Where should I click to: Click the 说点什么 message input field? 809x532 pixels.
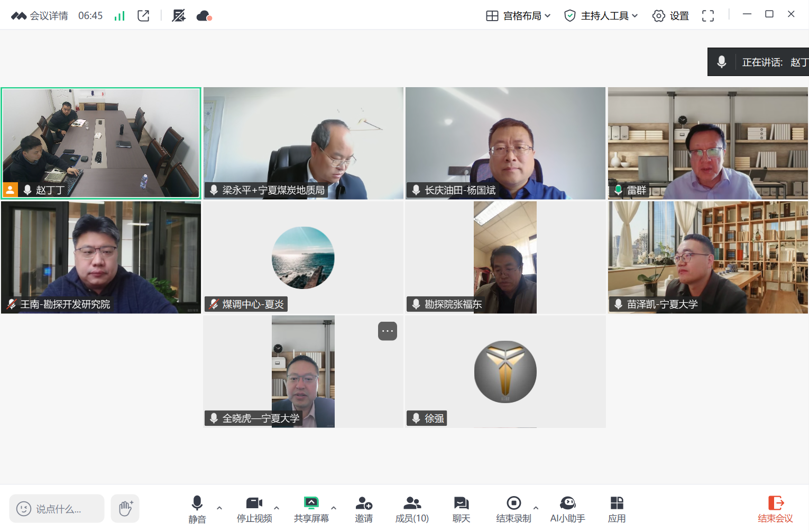tap(57, 509)
